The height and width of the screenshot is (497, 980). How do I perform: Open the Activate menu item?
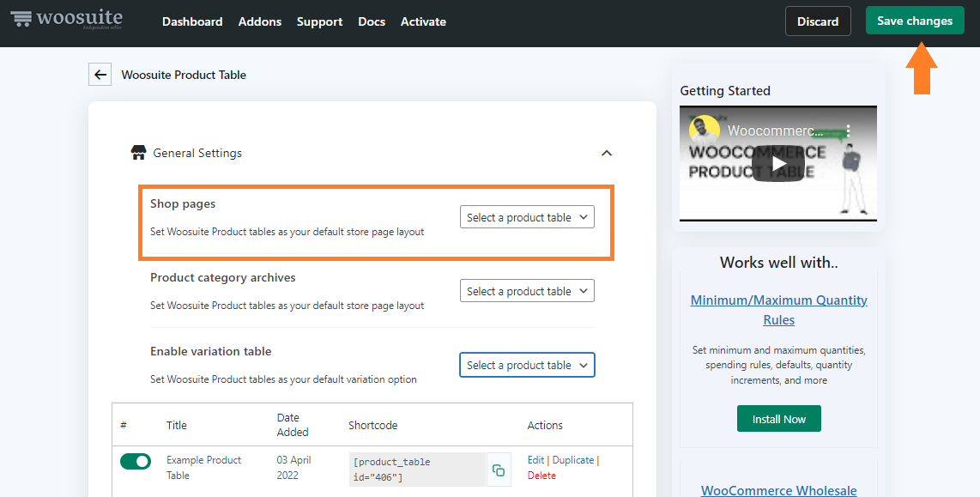coord(423,21)
